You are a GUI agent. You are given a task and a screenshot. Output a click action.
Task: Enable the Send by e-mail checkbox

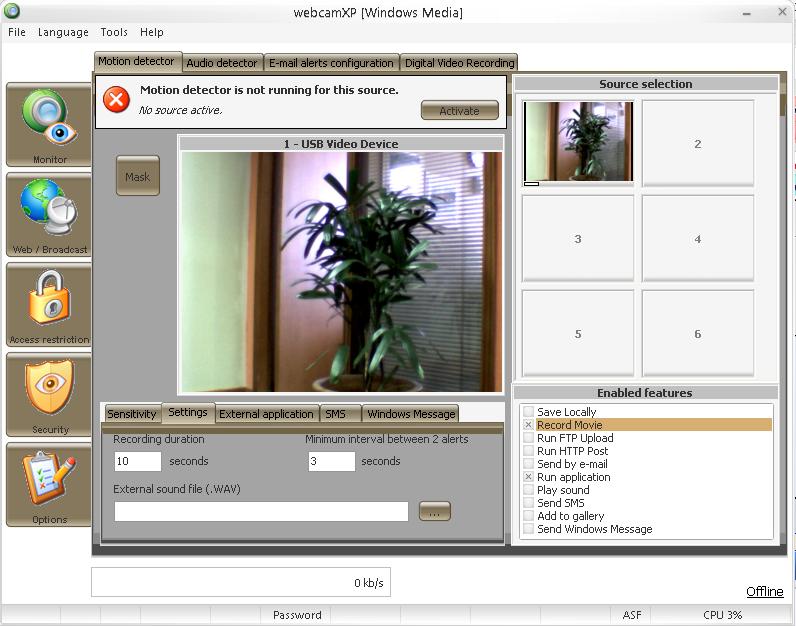pyautogui.click(x=528, y=464)
